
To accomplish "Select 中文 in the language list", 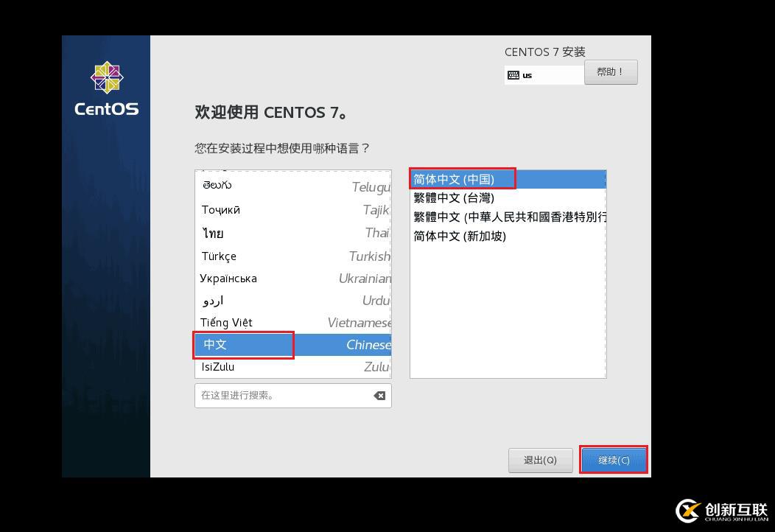I will (243, 345).
